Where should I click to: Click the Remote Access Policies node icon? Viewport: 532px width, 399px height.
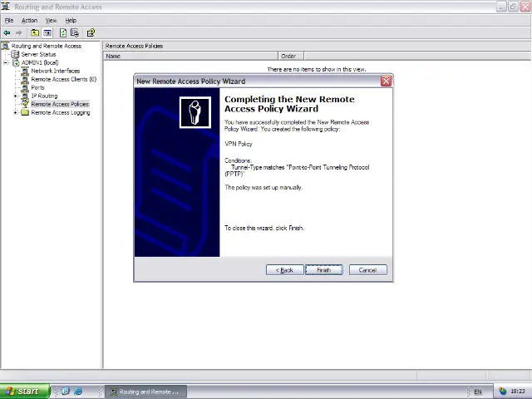click(25, 104)
